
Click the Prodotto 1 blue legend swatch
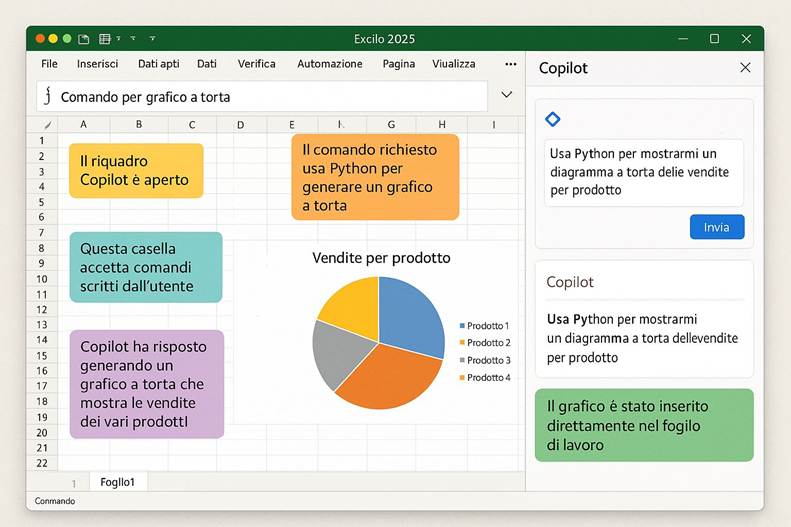(462, 326)
